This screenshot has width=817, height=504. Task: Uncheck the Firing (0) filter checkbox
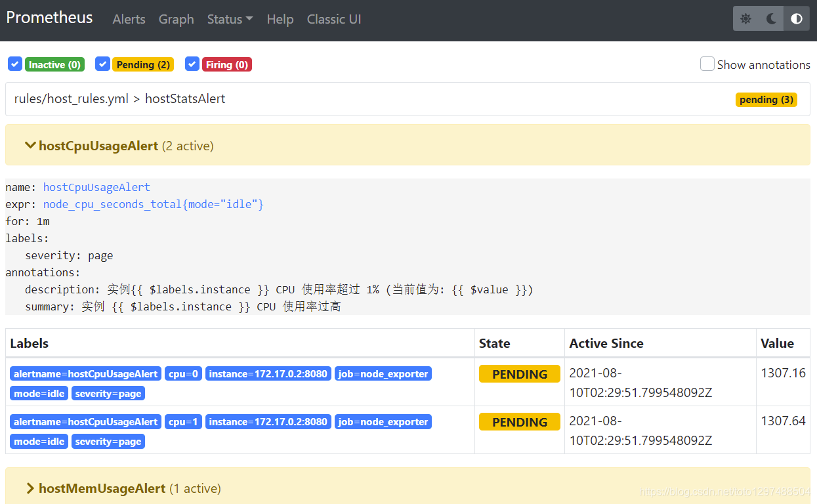[192, 64]
